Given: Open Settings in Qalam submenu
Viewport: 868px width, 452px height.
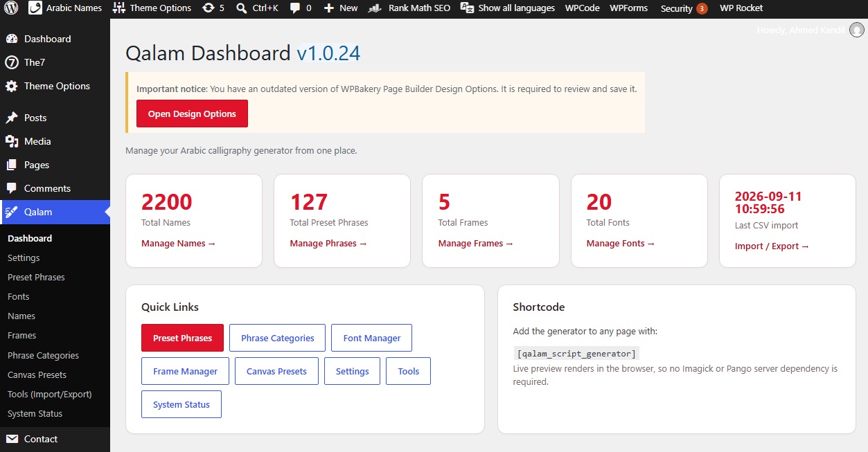Looking at the screenshot, I should 24,257.
